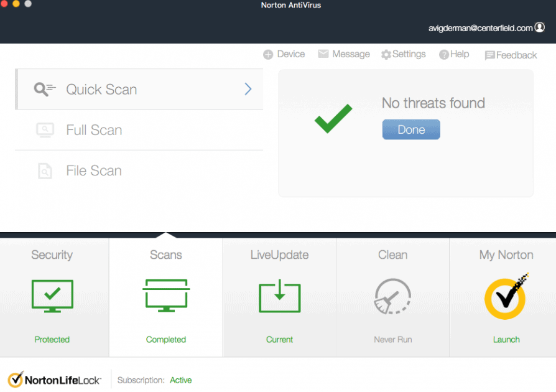This screenshot has height=392, width=556.
Task: Start the Clean sweep tool icon
Action: (x=392, y=296)
